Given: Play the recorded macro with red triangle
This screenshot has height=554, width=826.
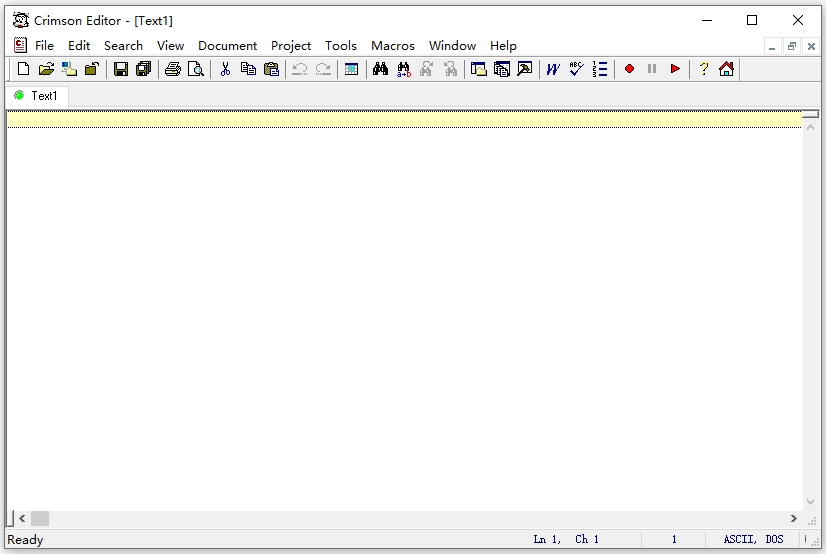Looking at the screenshot, I should (x=675, y=69).
